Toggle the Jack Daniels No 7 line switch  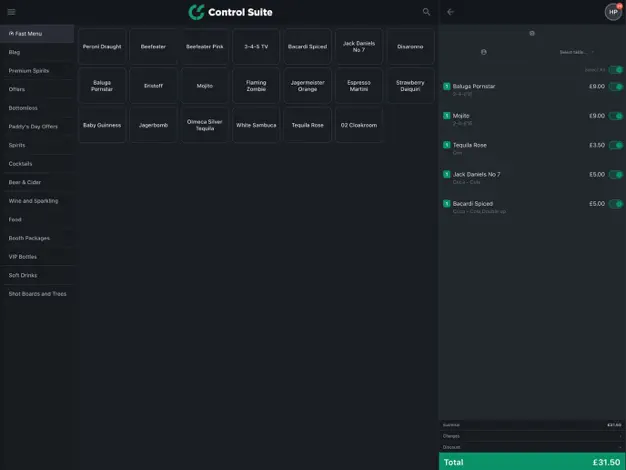[616, 175]
